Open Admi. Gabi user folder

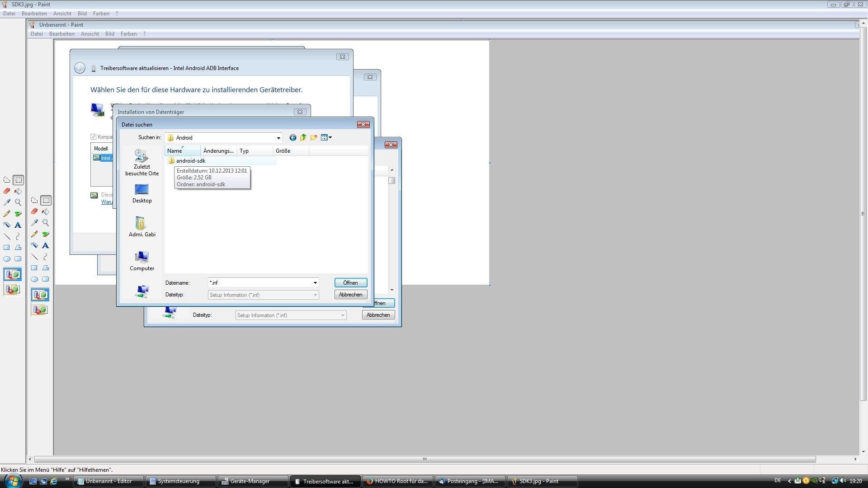pos(142,227)
